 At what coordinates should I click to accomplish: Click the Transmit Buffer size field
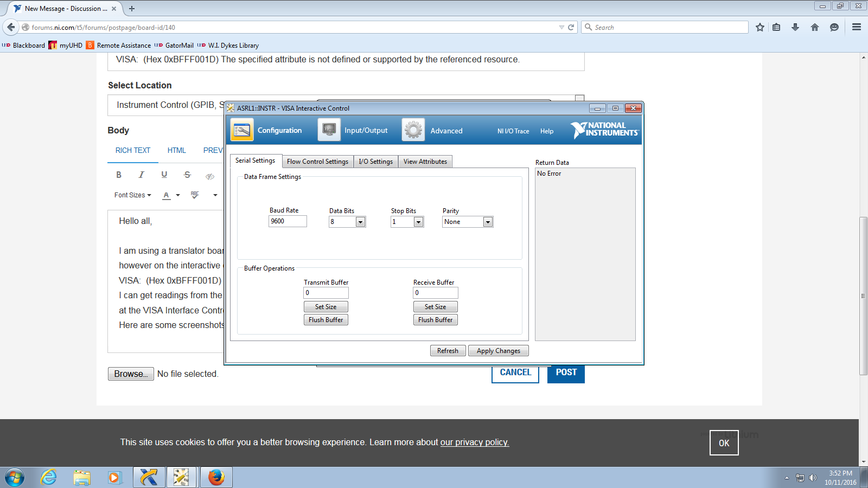[326, 293]
